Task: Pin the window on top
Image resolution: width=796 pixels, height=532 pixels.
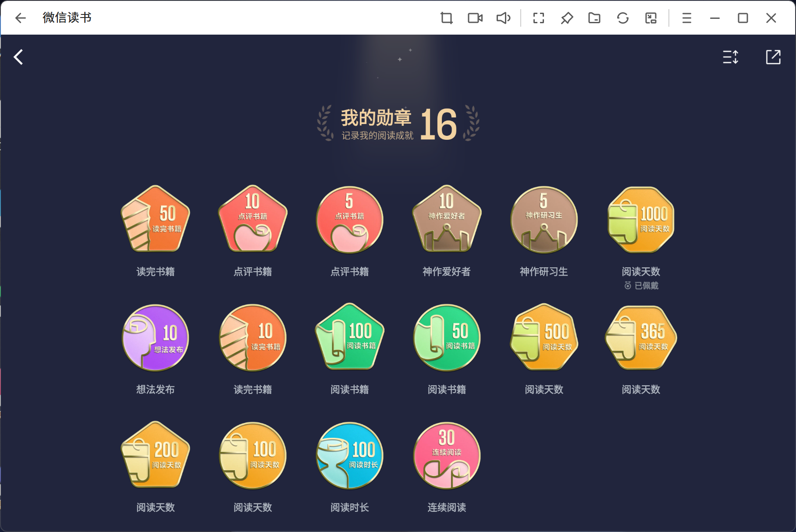Action: (566, 18)
